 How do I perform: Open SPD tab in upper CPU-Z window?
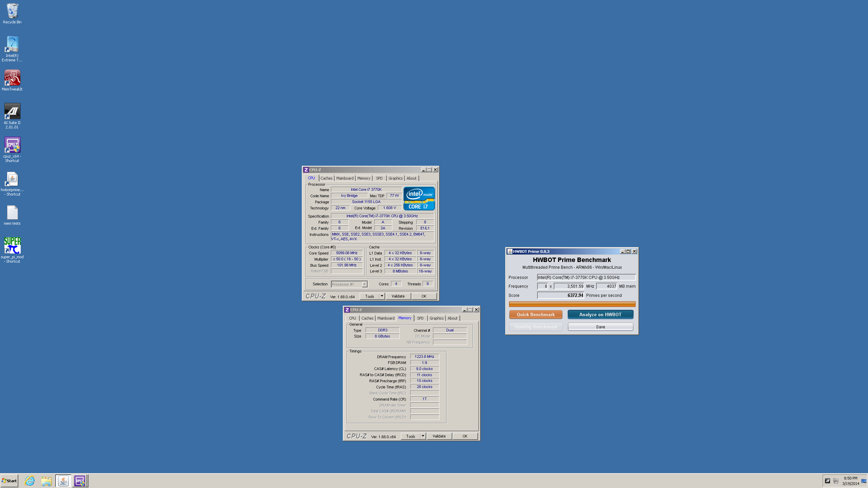coord(379,178)
